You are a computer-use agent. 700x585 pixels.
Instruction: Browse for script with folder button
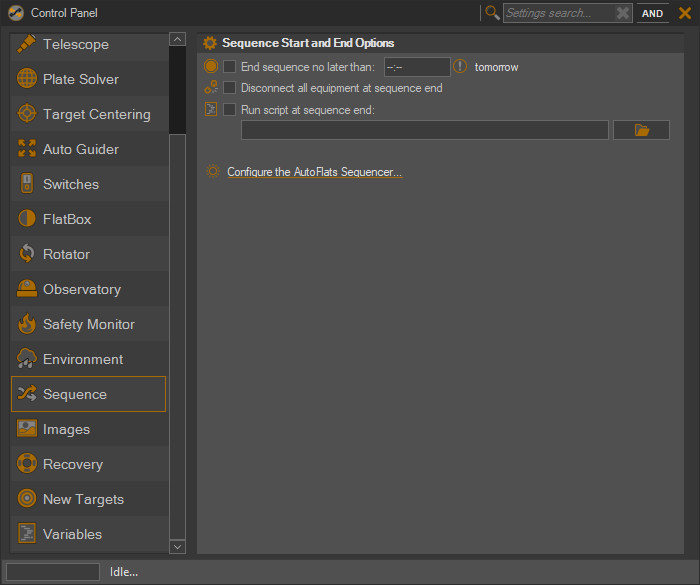click(641, 130)
